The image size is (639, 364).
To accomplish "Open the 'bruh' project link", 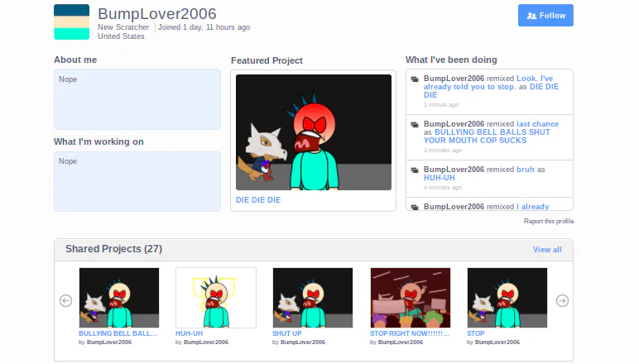I will click(x=526, y=170).
